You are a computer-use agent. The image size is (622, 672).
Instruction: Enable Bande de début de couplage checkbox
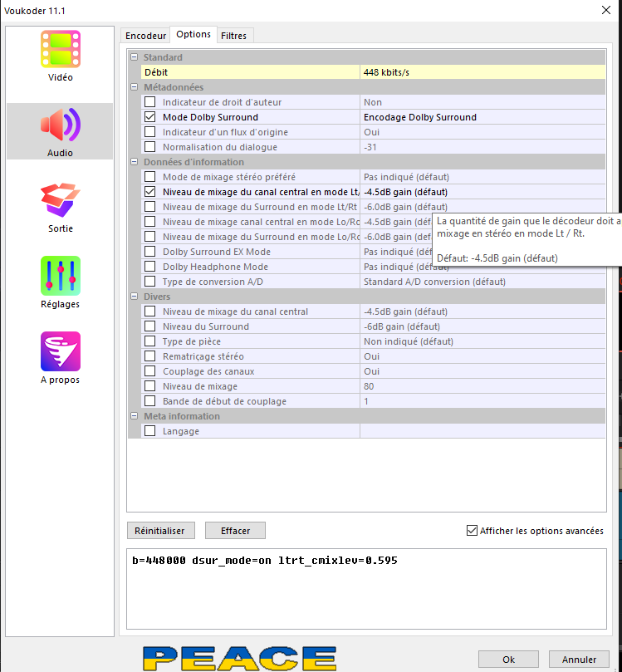point(150,401)
